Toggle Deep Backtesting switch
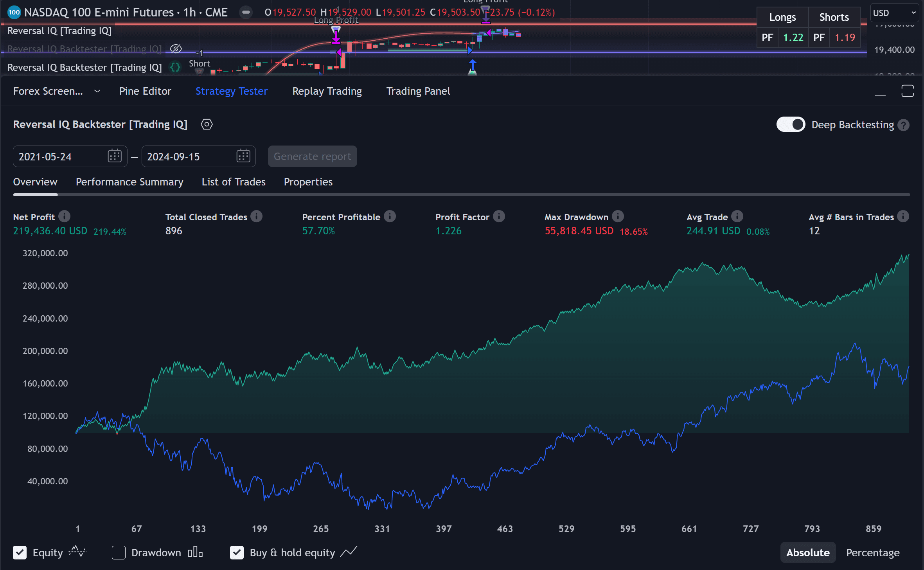Screen dimensions: 924x570 tap(791, 125)
